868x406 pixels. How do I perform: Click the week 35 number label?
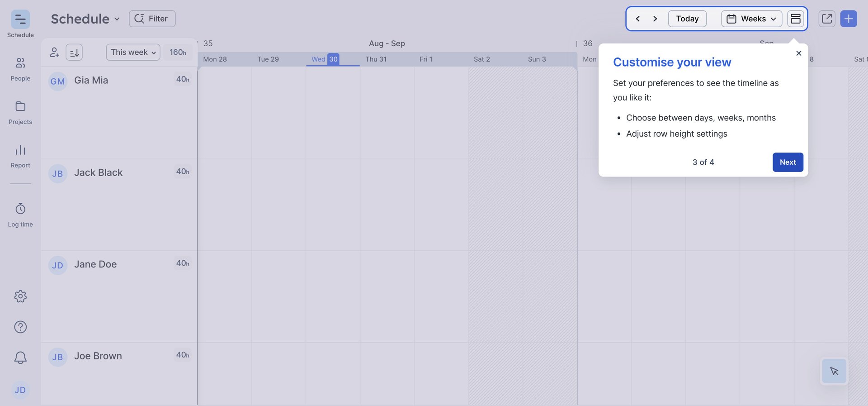(208, 43)
